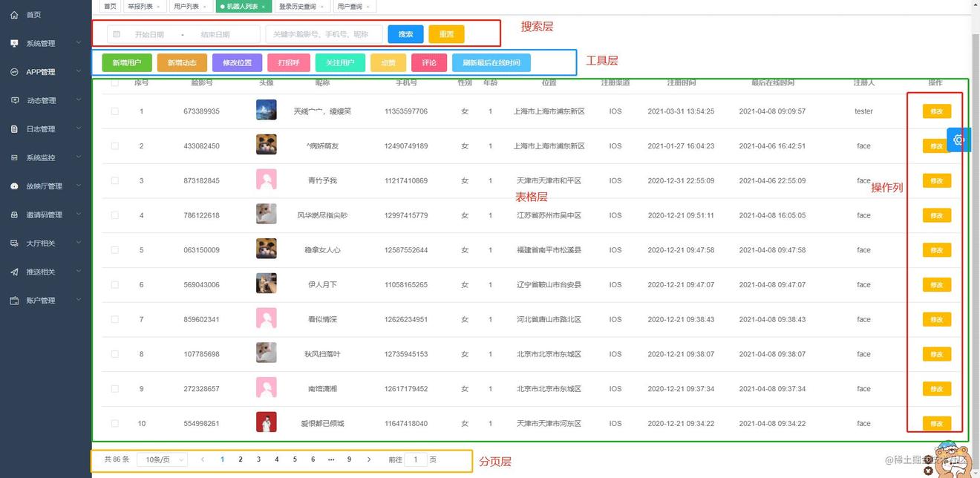Image resolution: width=980 pixels, height=478 pixels.
Task: Click the 推送相关 paper plane icon
Action: coord(14,272)
